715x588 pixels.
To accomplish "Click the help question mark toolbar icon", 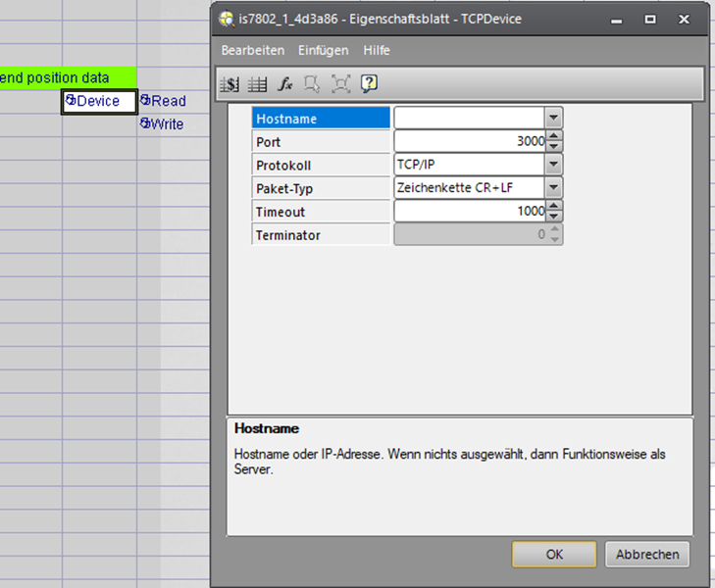I will point(369,84).
